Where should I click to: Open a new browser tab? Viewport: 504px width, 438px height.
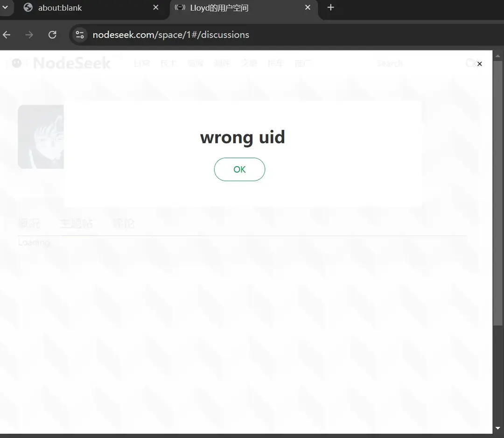coord(330,7)
